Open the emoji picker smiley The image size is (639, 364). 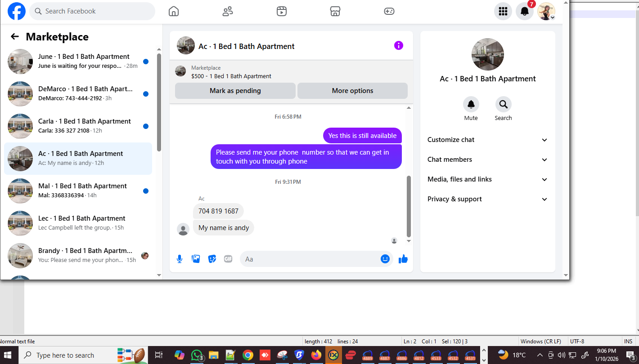(385, 259)
